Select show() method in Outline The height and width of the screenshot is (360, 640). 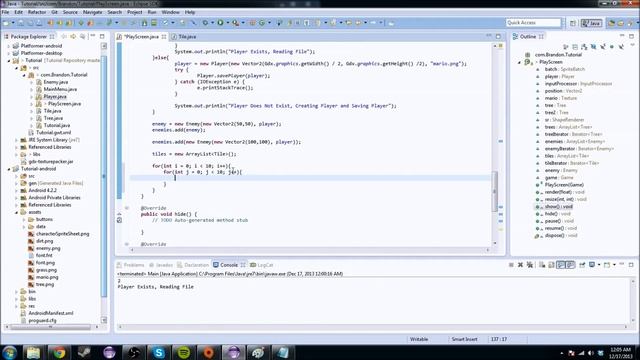[558, 207]
